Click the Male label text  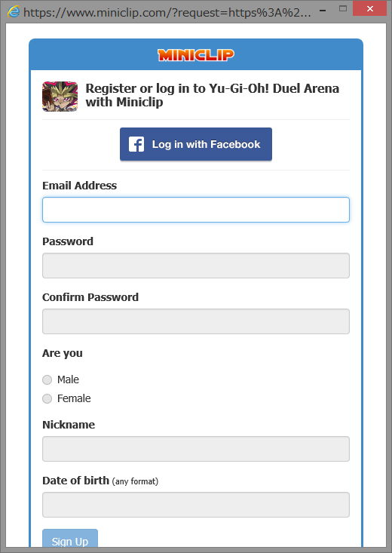(68, 379)
